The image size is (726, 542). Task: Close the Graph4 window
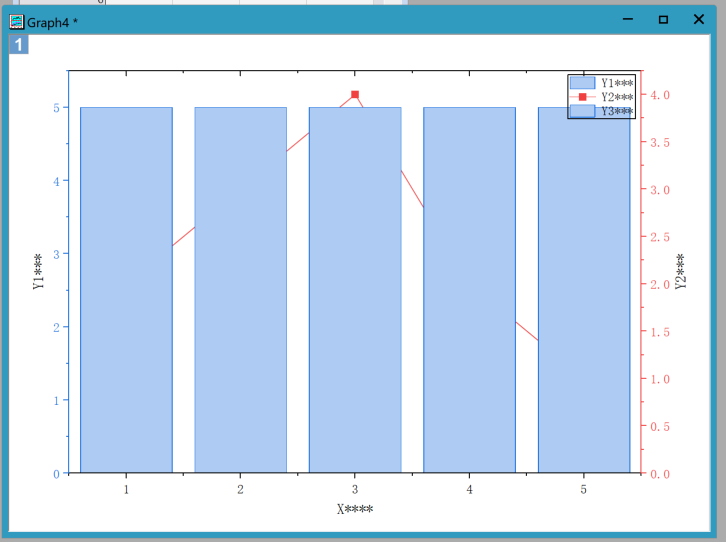[x=698, y=20]
